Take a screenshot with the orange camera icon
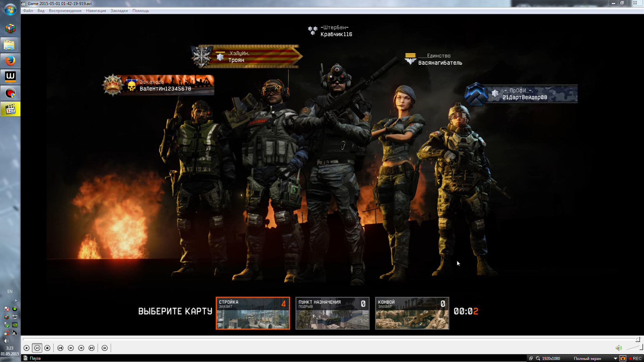 (x=623, y=358)
